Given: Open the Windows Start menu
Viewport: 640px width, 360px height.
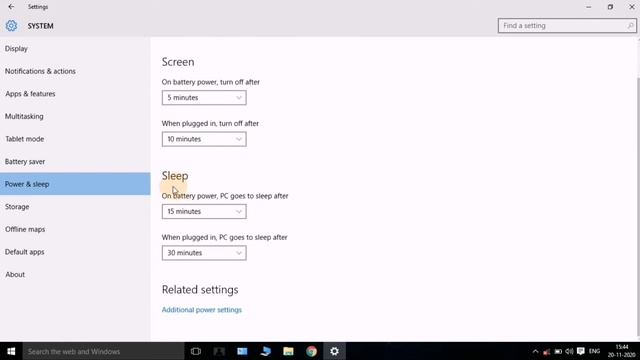Looking at the screenshot, I should pyautogui.click(x=11, y=351).
